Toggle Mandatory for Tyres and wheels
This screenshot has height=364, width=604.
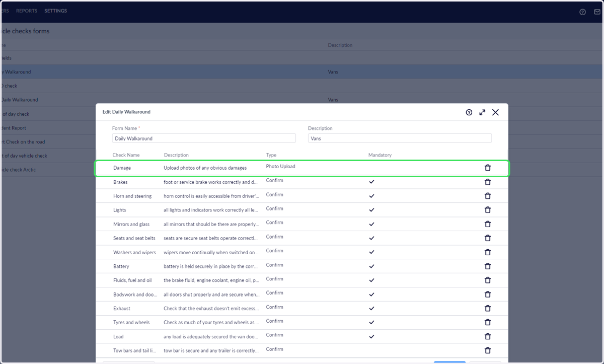click(371, 322)
